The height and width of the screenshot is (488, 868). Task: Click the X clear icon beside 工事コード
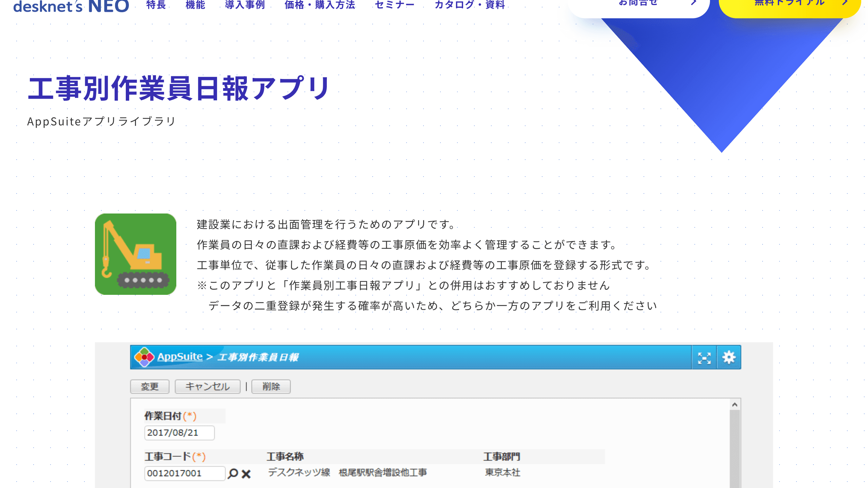point(246,474)
